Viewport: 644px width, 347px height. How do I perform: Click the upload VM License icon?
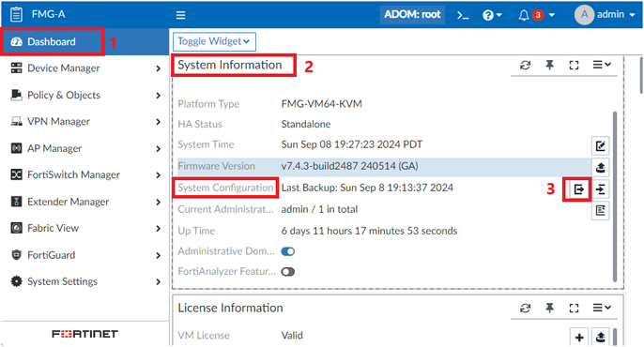click(x=601, y=338)
